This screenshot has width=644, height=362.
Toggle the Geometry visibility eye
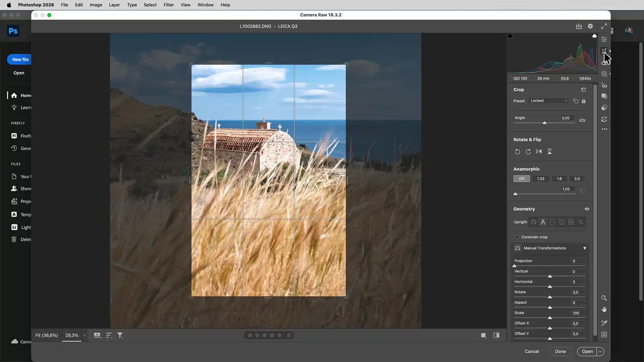click(x=586, y=209)
